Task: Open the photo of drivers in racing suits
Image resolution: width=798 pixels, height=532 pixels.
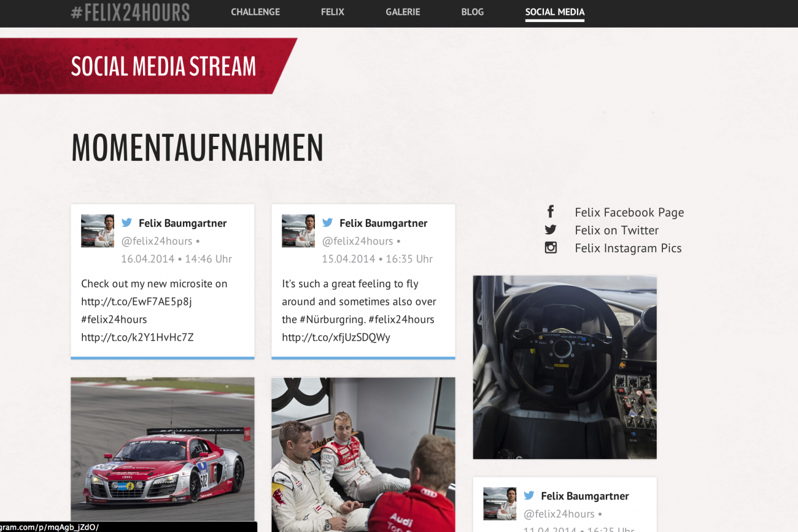Action: (363, 454)
